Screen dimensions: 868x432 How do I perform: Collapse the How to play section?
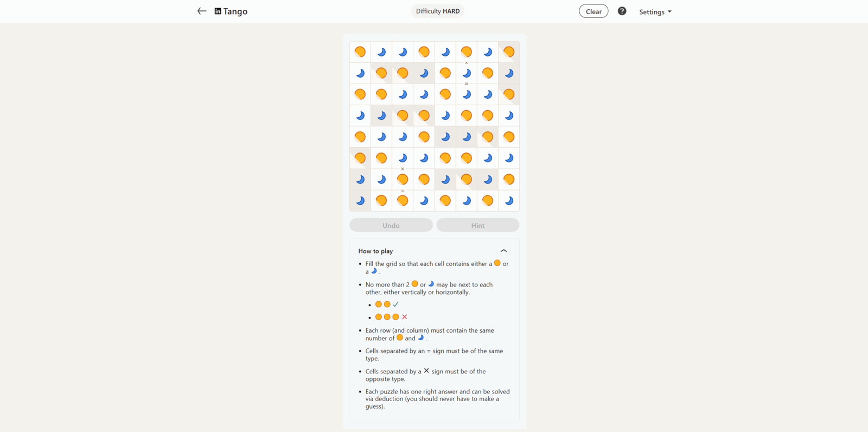pos(503,251)
